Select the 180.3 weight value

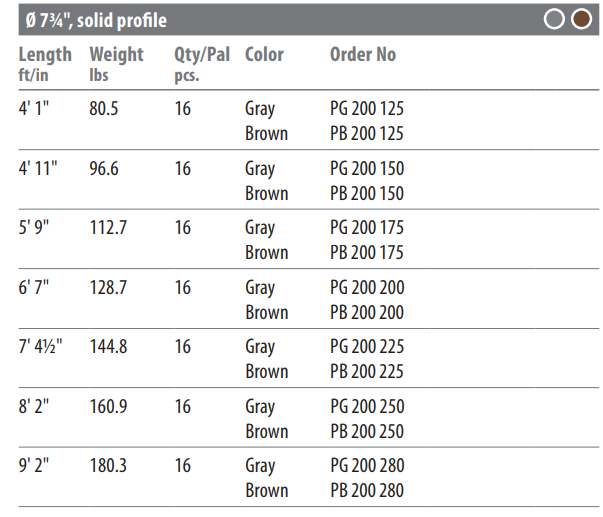(x=108, y=465)
